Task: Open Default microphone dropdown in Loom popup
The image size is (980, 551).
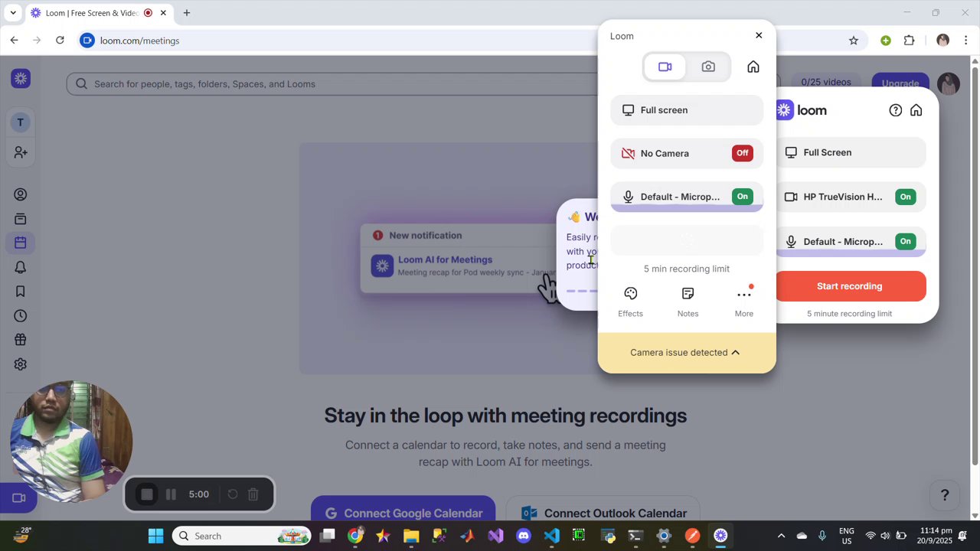Action: point(687,197)
